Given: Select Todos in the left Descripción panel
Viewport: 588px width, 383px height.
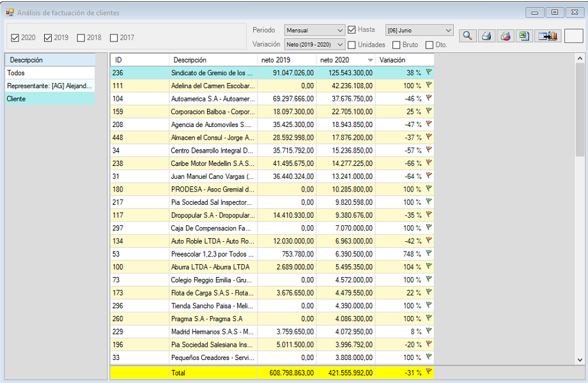Looking at the screenshot, I should 49,73.
